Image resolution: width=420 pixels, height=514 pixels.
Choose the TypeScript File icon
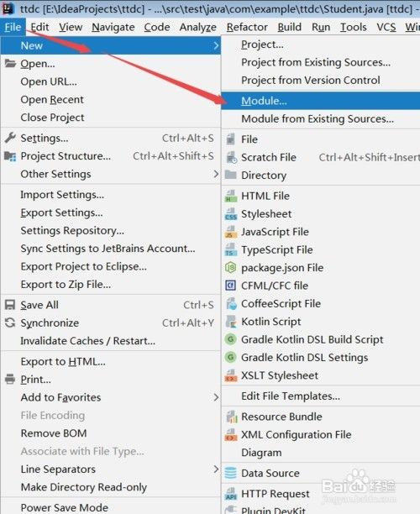(231, 249)
